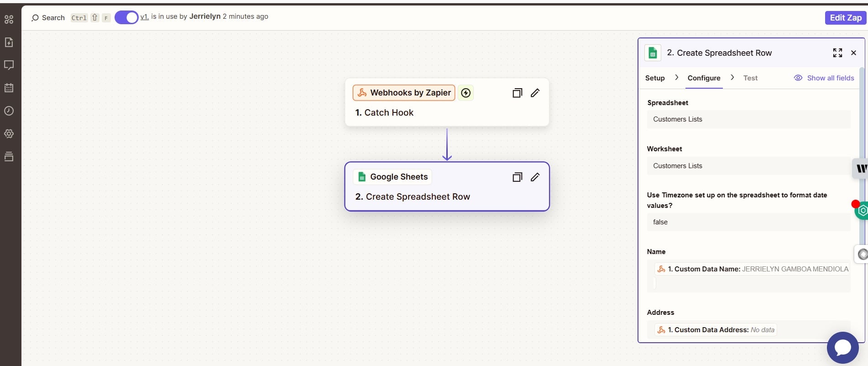Open the apps grid in sidebar
868x366 pixels.
point(9,19)
